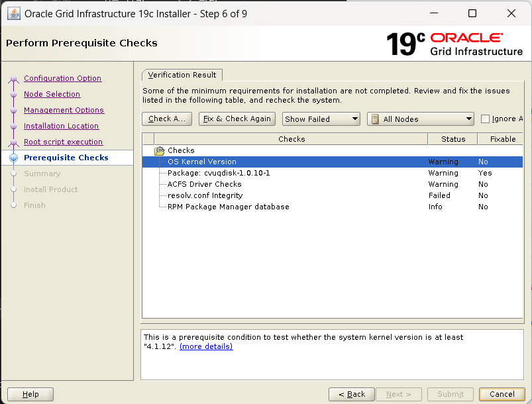Screen dimensions: 532x404
Task: Select the RPM Package Manager database row
Action: coord(333,207)
